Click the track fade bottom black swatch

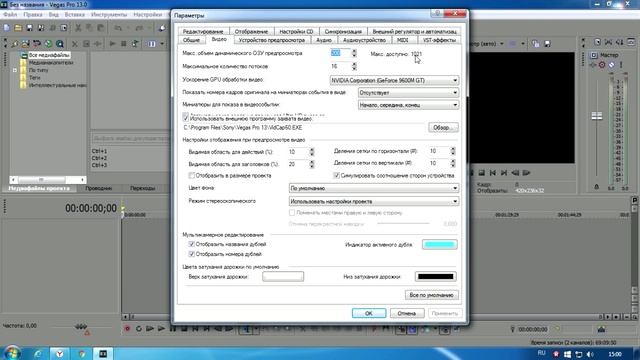point(436,276)
